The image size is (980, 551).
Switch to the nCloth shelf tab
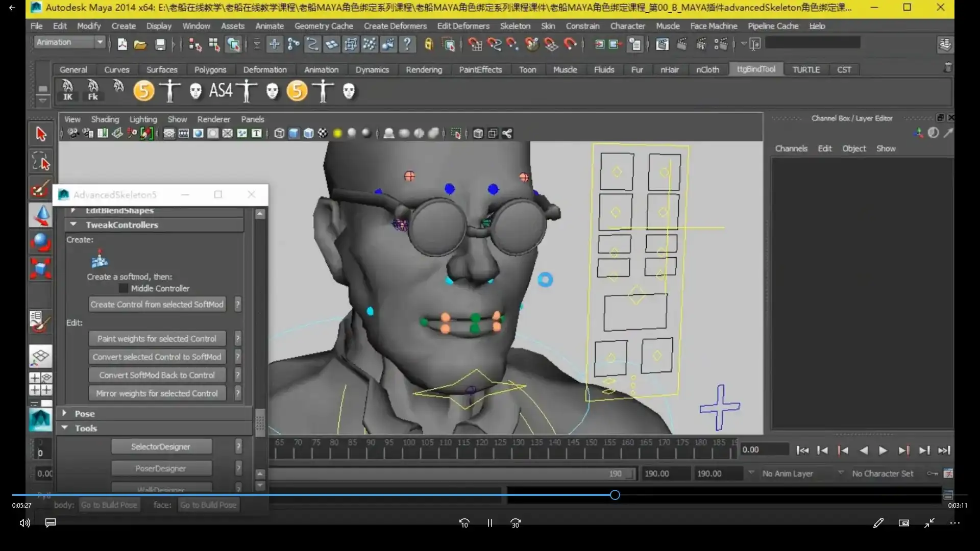[x=707, y=69]
